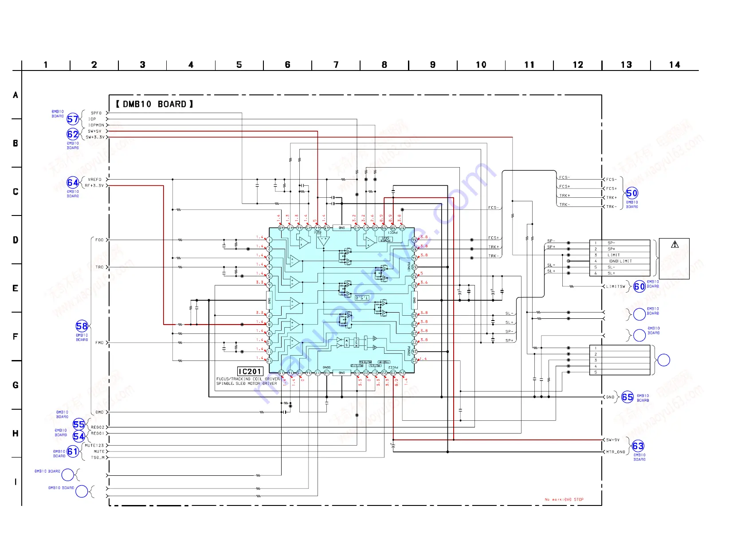
Task: Select circled connector number 57
Action: [x=73, y=119]
